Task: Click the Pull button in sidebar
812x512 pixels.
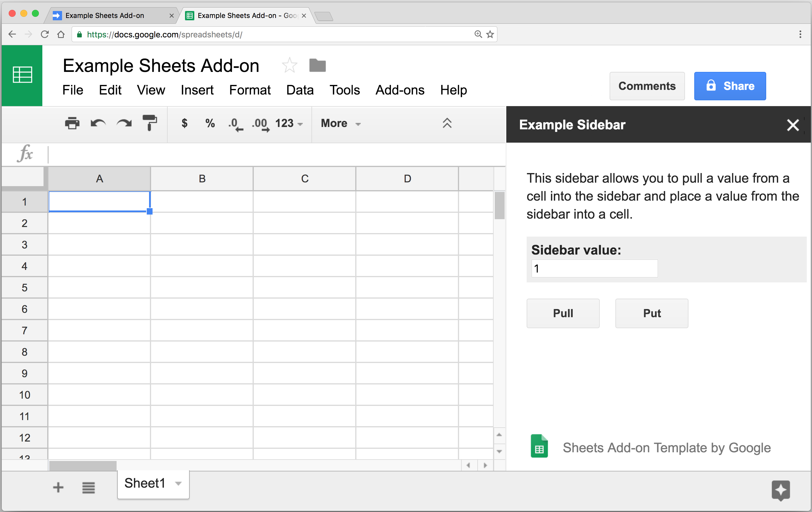Action: click(x=564, y=313)
